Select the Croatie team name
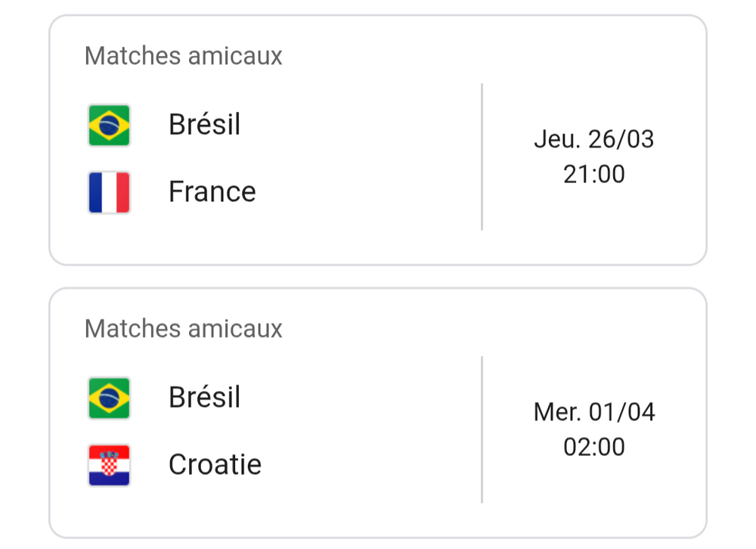The image size is (756, 549). 215,464
